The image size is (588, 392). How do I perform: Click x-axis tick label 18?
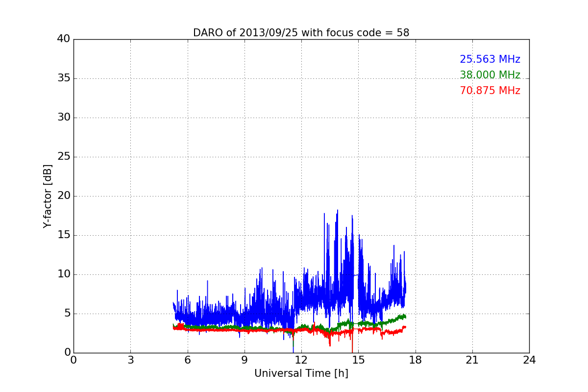click(415, 360)
